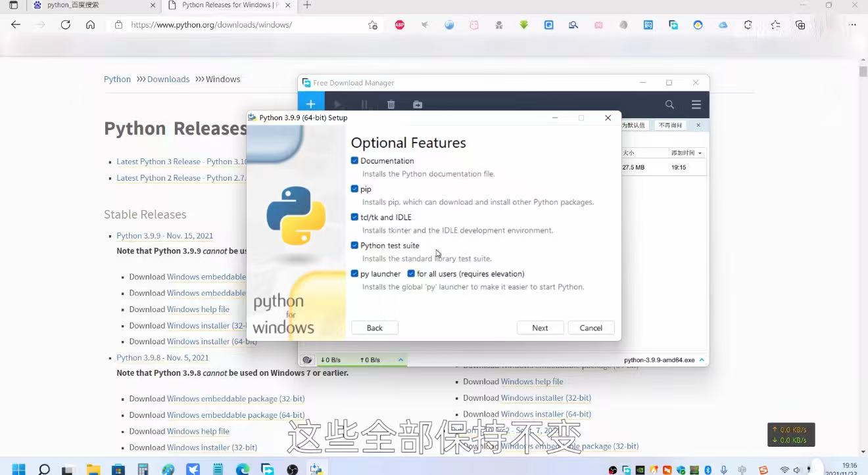This screenshot has height=475, width=868.
Task: Refresh the Python downloads page
Action: point(65,24)
